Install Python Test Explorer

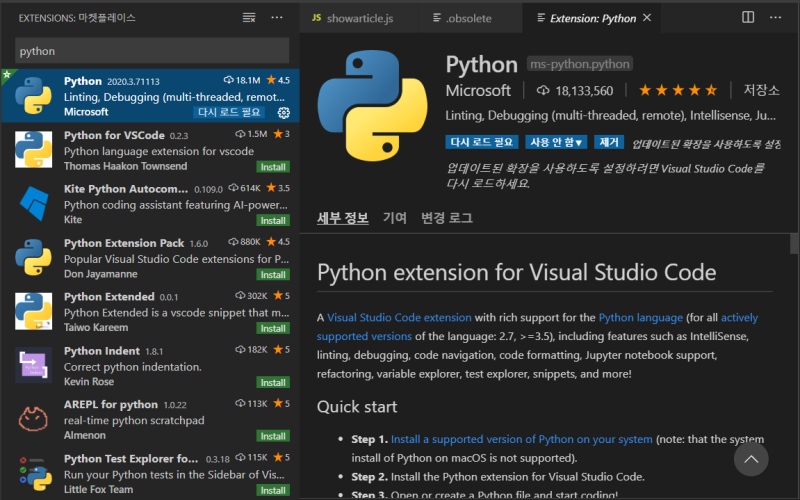coord(273,490)
